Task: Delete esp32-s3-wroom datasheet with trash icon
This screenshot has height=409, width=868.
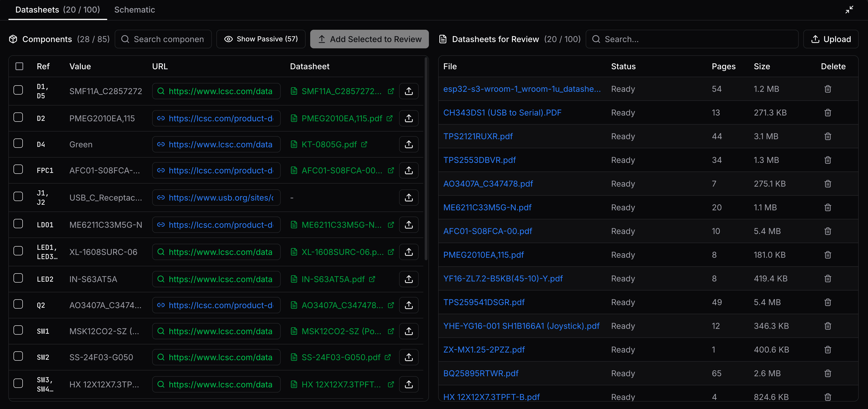Action: (x=828, y=89)
